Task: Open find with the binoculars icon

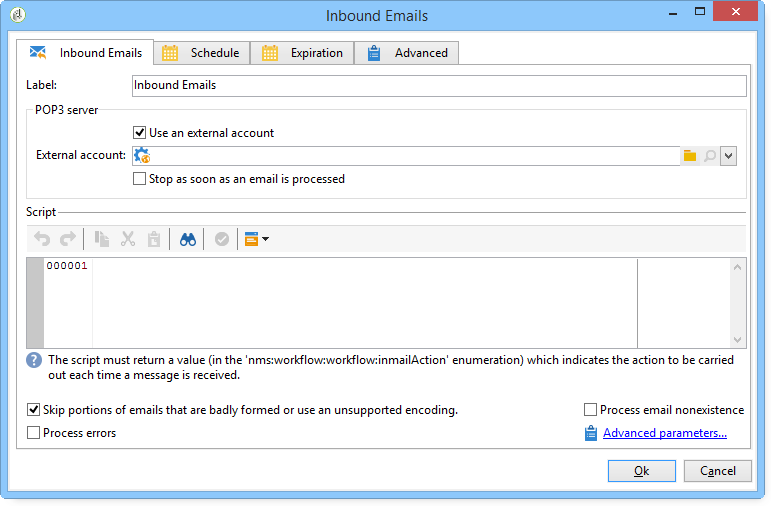Action: [x=188, y=239]
